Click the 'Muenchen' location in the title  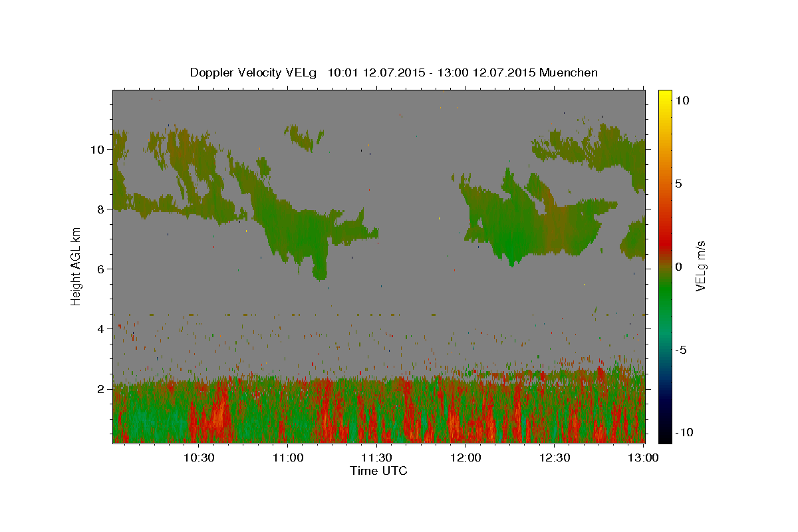(x=569, y=72)
